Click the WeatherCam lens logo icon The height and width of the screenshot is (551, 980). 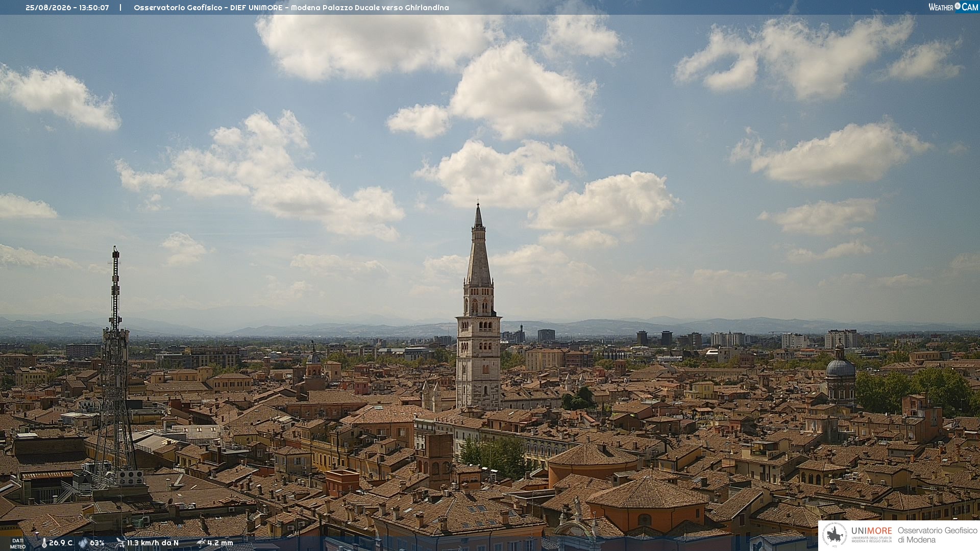pyautogui.click(x=958, y=6)
